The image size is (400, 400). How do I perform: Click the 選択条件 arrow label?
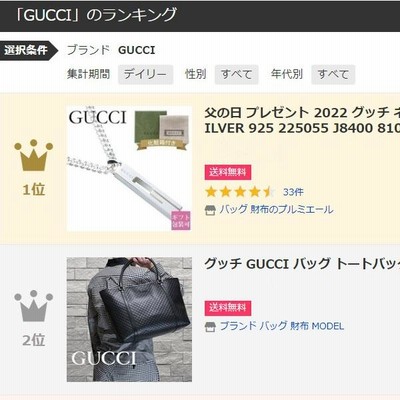29,51
